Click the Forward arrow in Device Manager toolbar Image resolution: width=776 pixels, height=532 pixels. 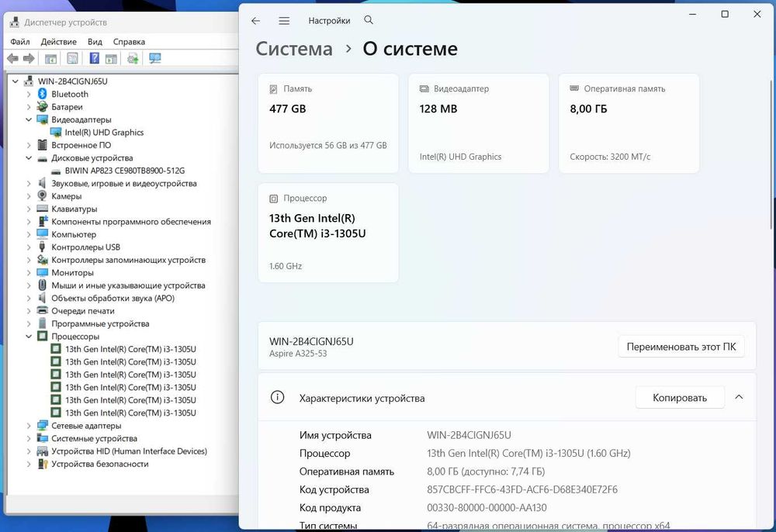29,59
